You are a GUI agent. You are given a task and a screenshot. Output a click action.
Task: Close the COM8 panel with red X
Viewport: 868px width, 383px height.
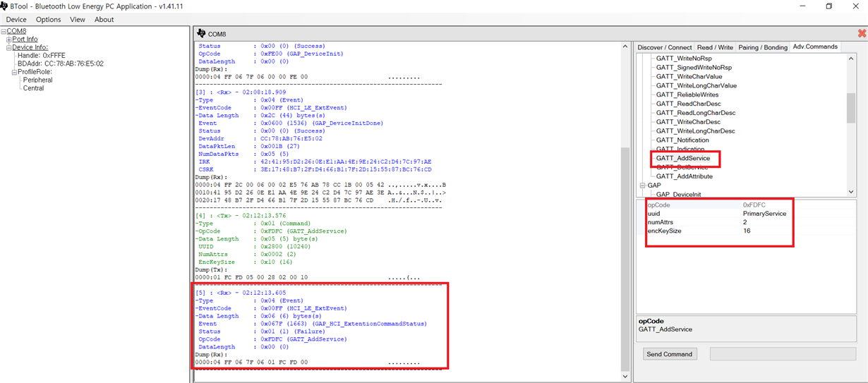coord(861,33)
